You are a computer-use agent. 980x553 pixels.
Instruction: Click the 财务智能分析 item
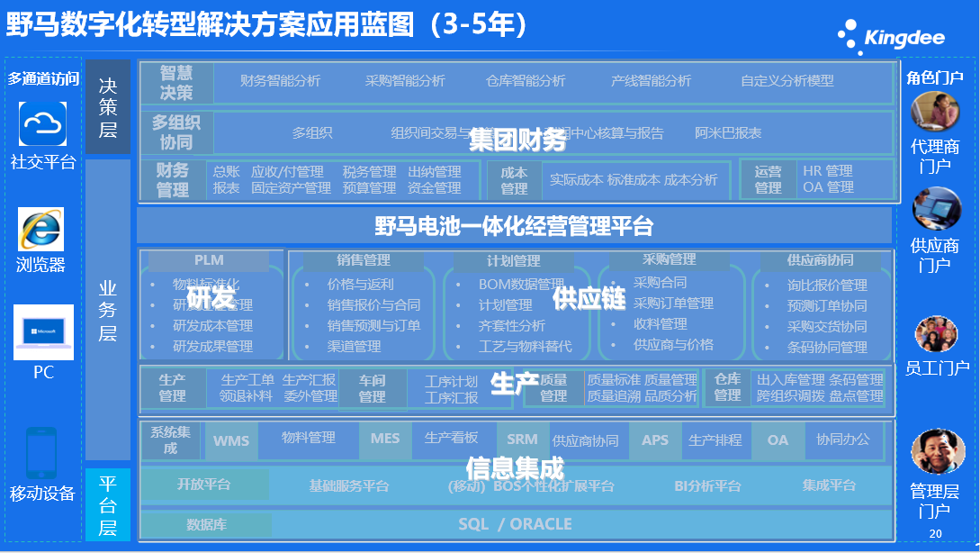coord(280,81)
